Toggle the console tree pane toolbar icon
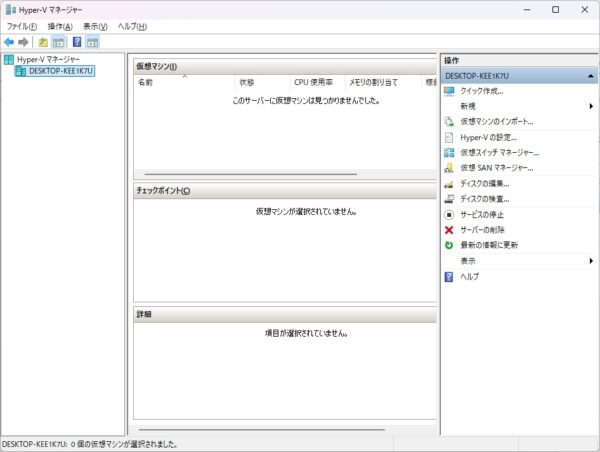This screenshot has width=600, height=452. point(59,42)
